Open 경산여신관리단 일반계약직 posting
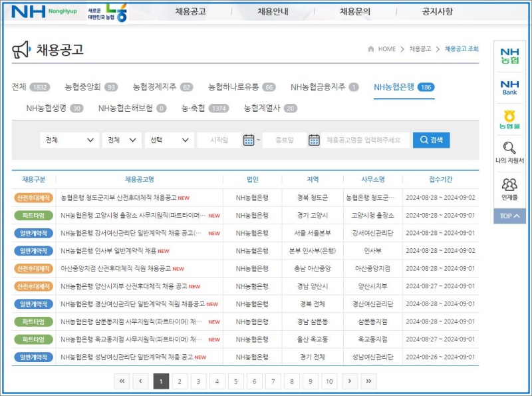This screenshot has height=396, width=532. point(132,303)
